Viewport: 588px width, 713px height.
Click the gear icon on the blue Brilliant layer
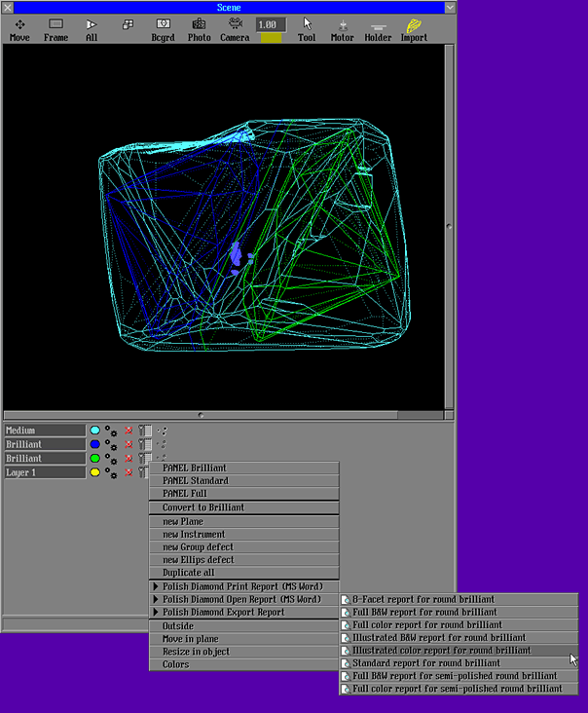[112, 445]
